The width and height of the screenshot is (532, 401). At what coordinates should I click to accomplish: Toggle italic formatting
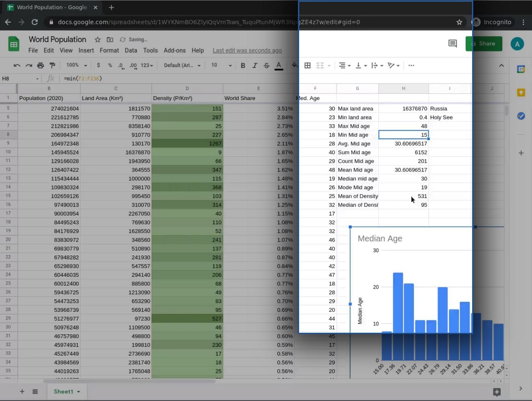(255, 65)
